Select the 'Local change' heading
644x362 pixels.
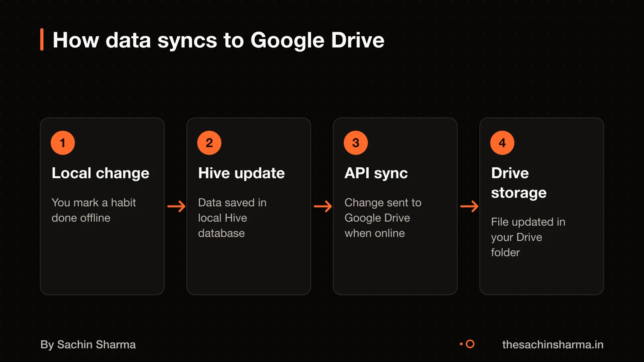pyautogui.click(x=101, y=173)
